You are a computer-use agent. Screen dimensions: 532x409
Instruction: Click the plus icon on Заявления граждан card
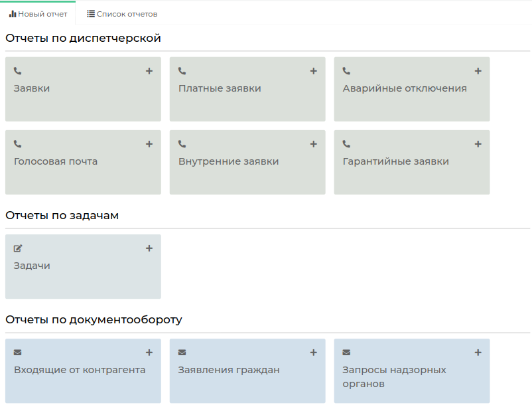tap(314, 353)
